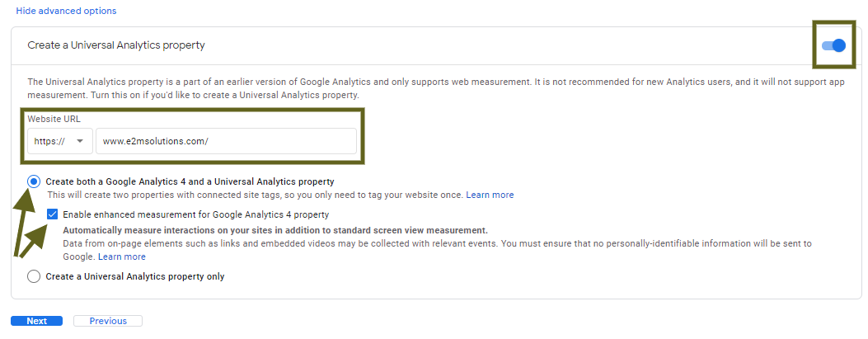Open Learn more about connected site tags

pos(490,195)
